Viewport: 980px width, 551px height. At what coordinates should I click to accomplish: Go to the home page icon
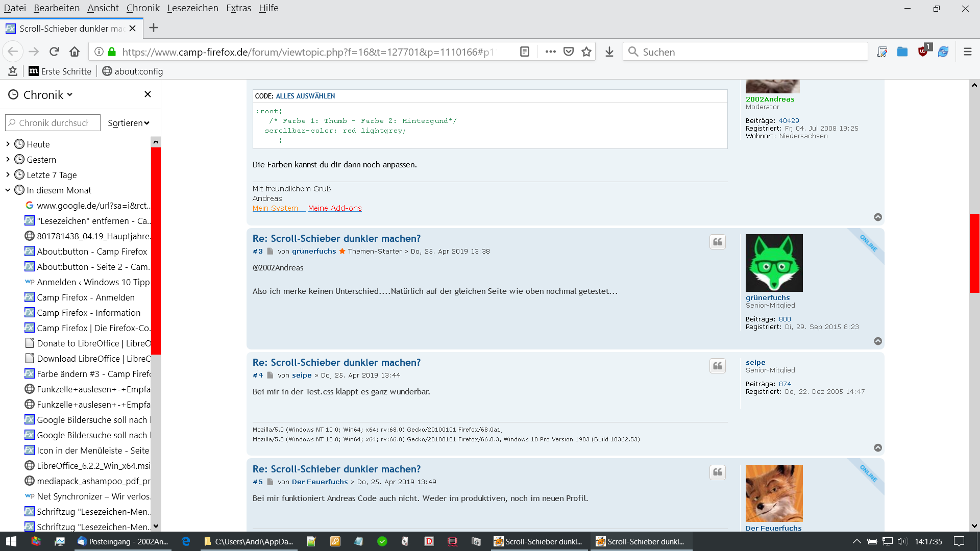(75, 52)
